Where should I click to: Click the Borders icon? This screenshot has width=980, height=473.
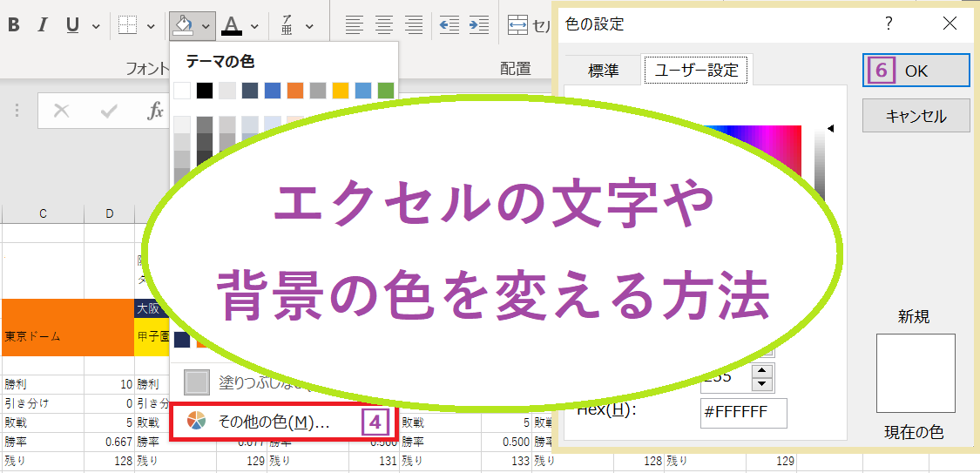pos(127,25)
